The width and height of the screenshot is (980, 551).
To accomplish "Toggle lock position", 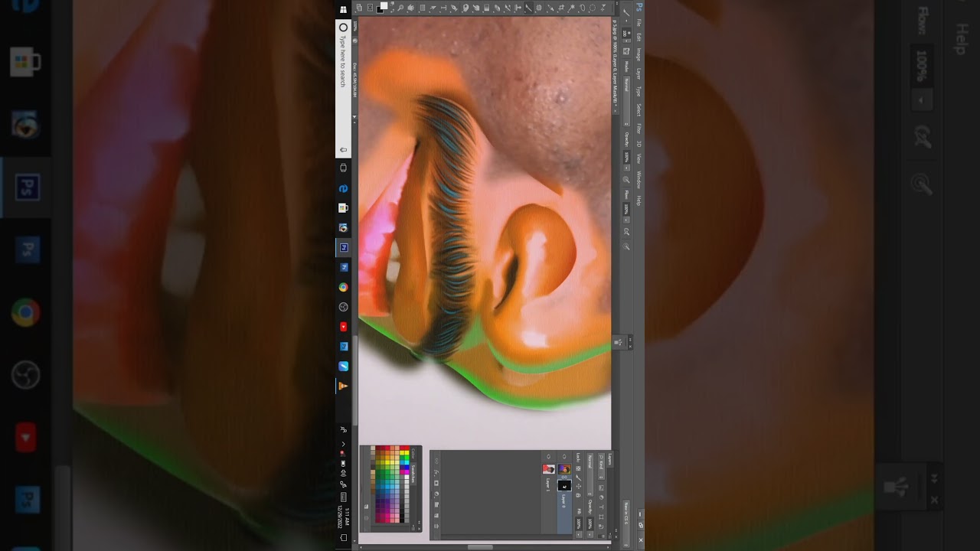I will pyautogui.click(x=578, y=487).
